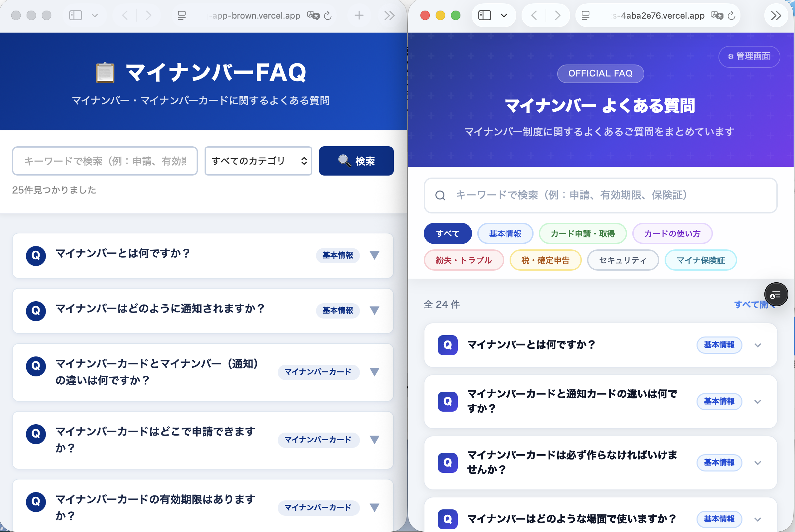Click the gear icon on the 管理画面 button
This screenshot has width=795, height=532.
click(731, 57)
